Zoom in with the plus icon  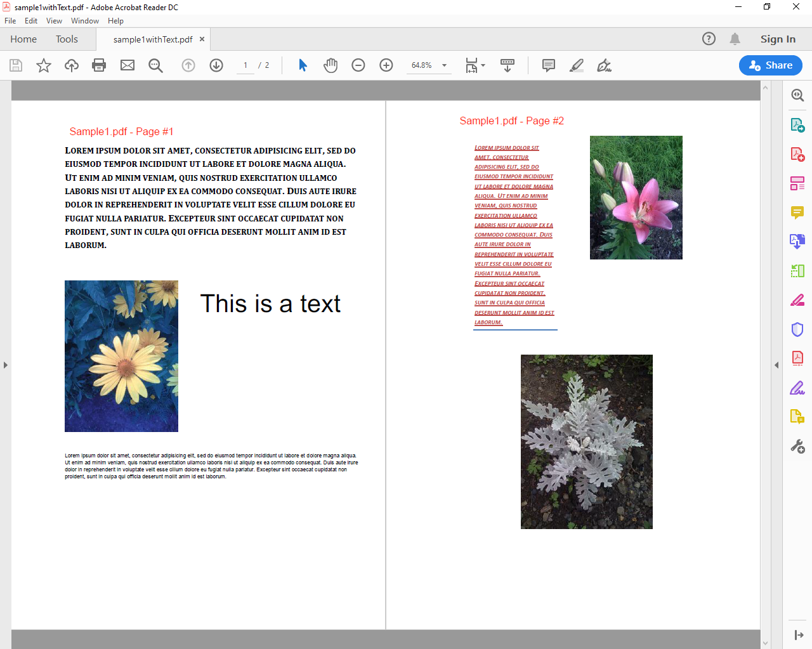[386, 65]
